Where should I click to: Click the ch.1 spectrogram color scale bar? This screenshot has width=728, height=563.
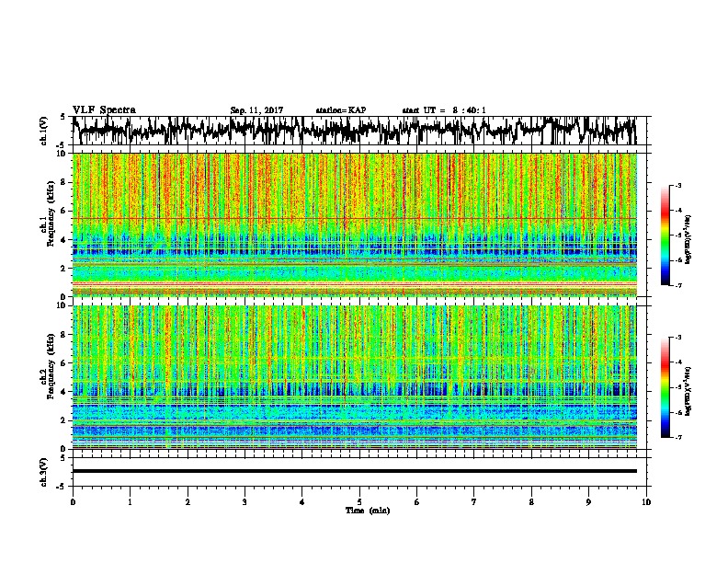click(665, 236)
